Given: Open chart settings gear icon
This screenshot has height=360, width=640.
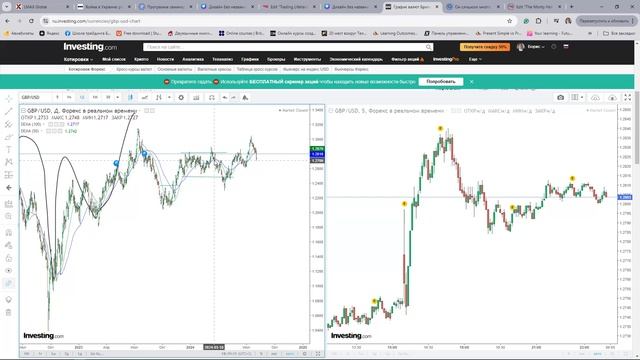Looking at the screenshot, I should pyautogui.click(x=181, y=98).
